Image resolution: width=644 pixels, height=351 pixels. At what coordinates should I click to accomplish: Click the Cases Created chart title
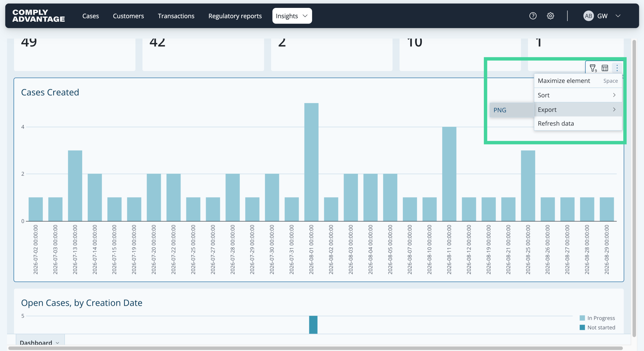coord(50,92)
